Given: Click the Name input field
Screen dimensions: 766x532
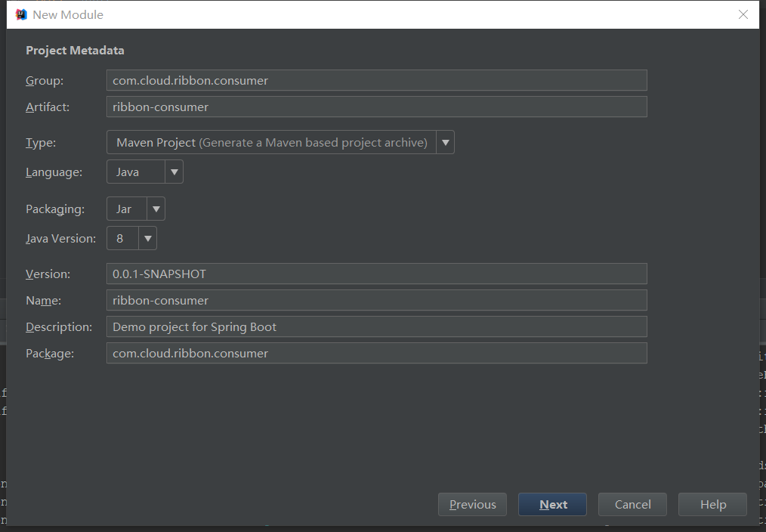Looking at the screenshot, I should 377,300.
